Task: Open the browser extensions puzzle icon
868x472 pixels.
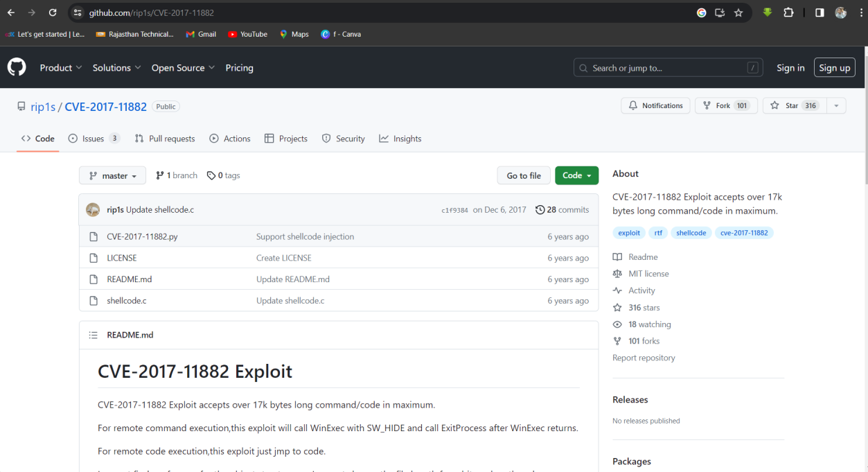Action: click(788, 13)
